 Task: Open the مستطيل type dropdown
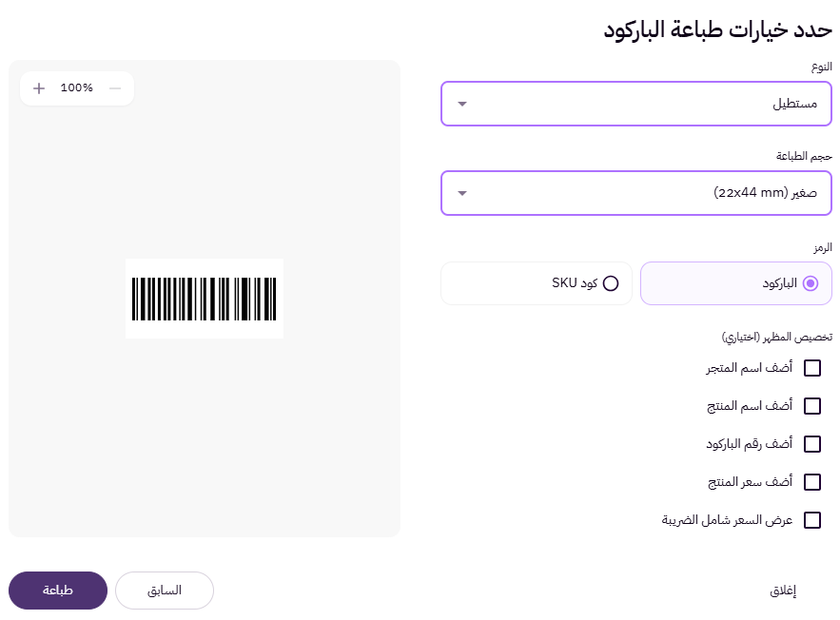pos(636,104)
